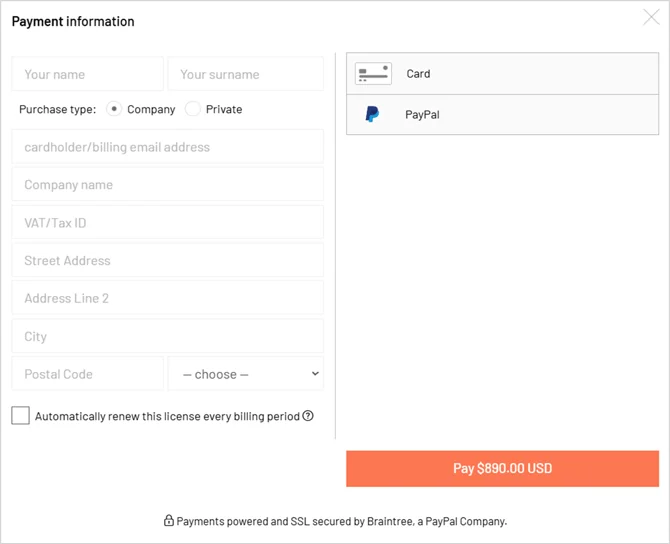Click the auto-renew help question mark icon
This screenshot has width=670, height=544.
coord(308,415)
